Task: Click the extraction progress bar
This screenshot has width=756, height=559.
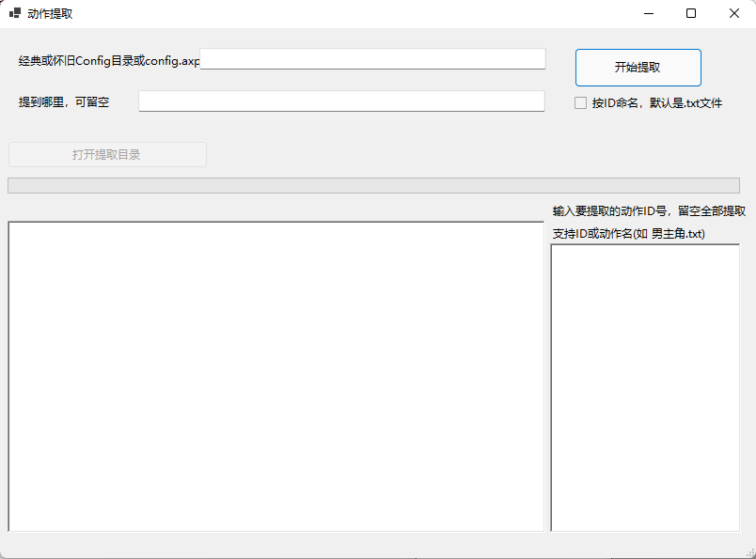Action: point(373,185)
